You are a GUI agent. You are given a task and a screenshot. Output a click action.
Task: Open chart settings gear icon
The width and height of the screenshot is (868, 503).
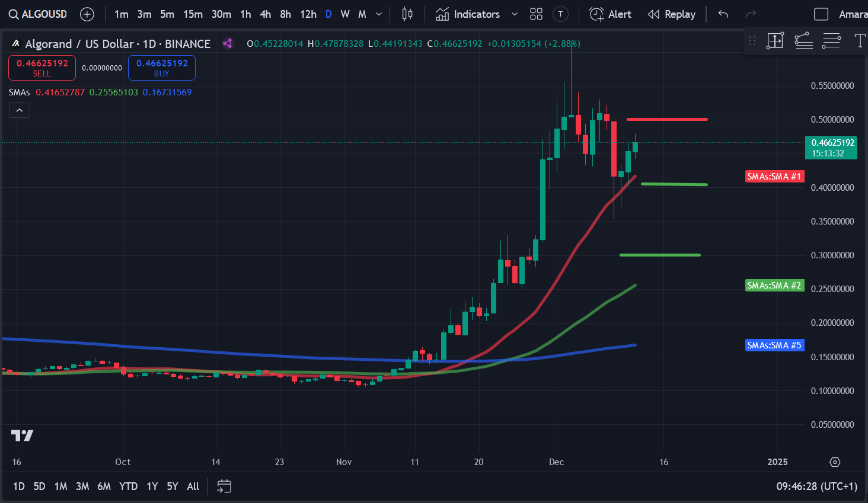pos(835,462)
